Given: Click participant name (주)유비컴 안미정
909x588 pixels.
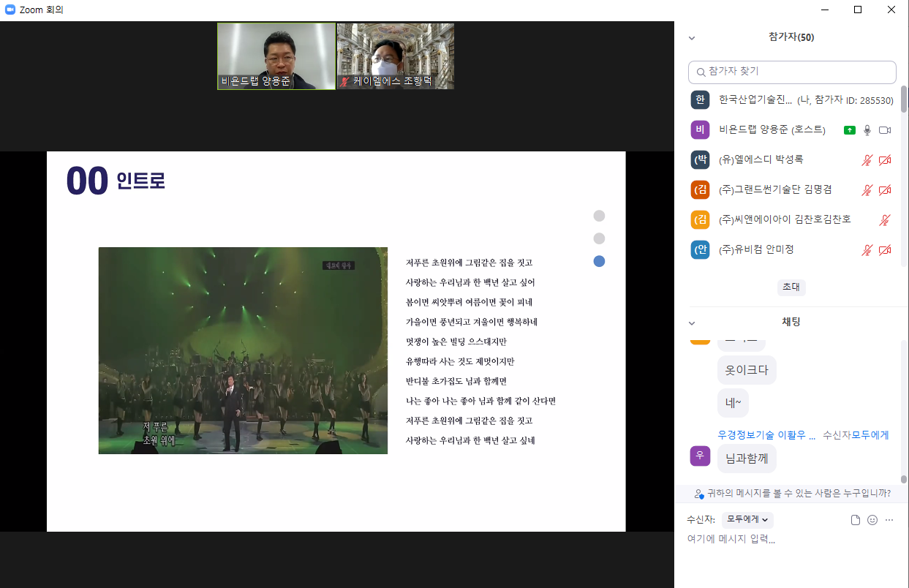Looking at the screenshot, I should tap(756, 249).
